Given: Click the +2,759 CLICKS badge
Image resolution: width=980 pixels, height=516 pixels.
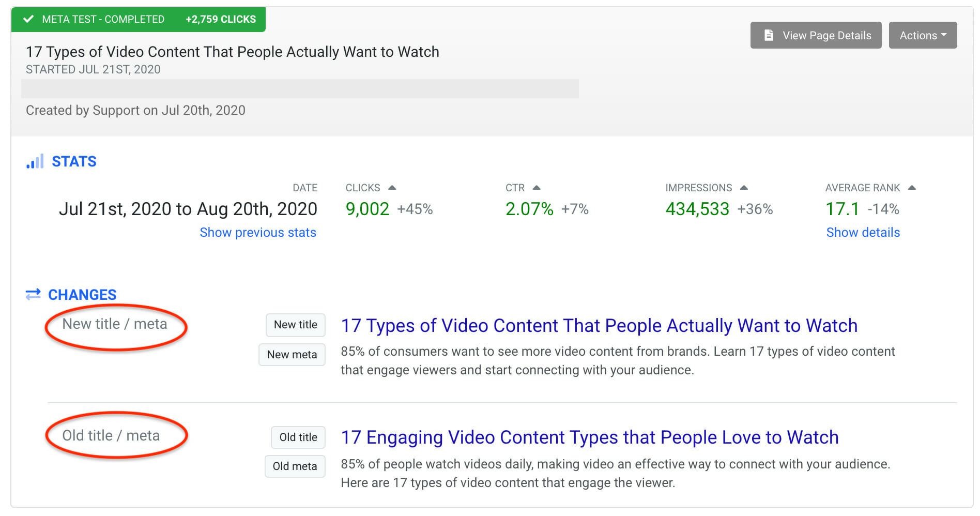Looking at the screenshot, I should (221, 19).
